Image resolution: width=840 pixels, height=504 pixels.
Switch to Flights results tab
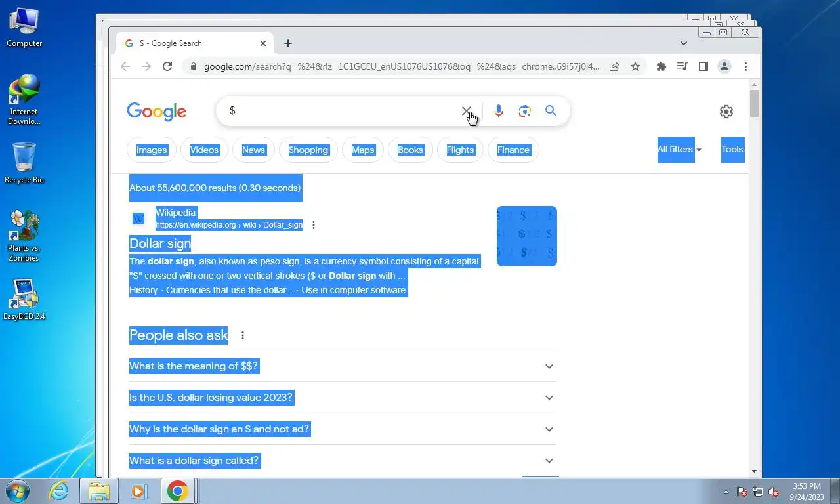pos(460,150)
